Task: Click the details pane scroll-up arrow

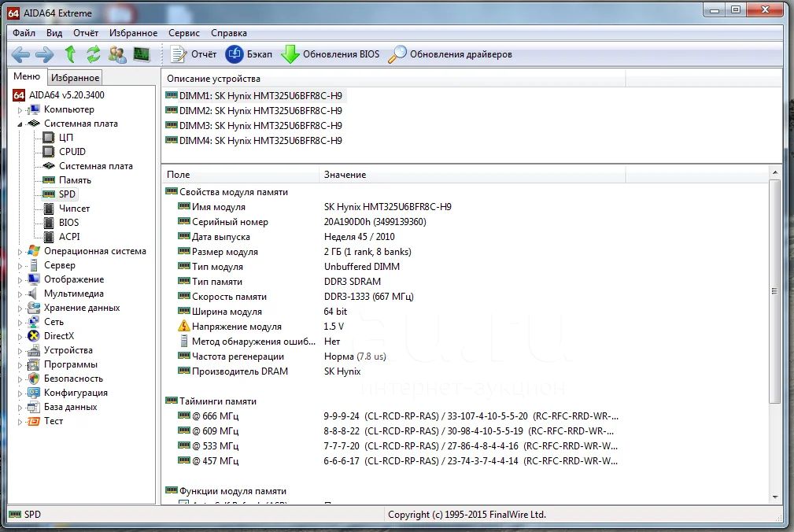Action: click(x=775, y=172)
